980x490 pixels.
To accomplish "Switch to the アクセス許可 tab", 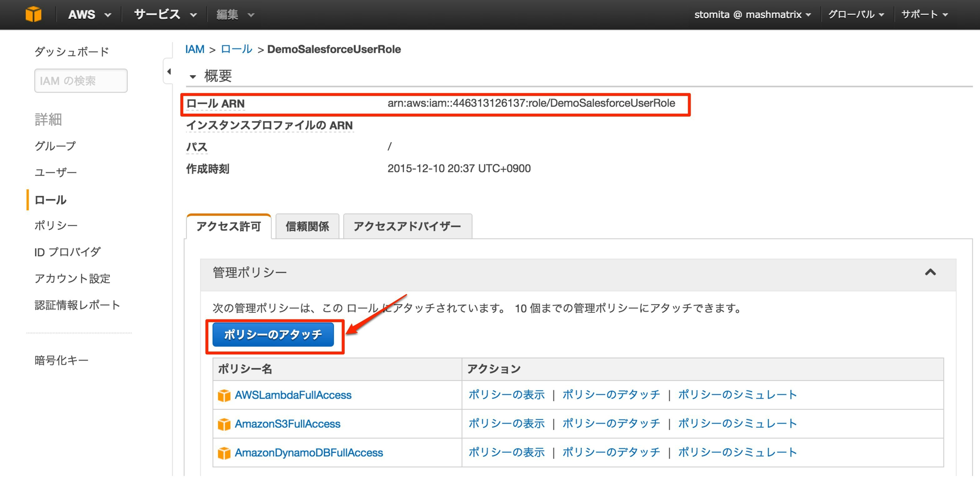I will [229, 227].
